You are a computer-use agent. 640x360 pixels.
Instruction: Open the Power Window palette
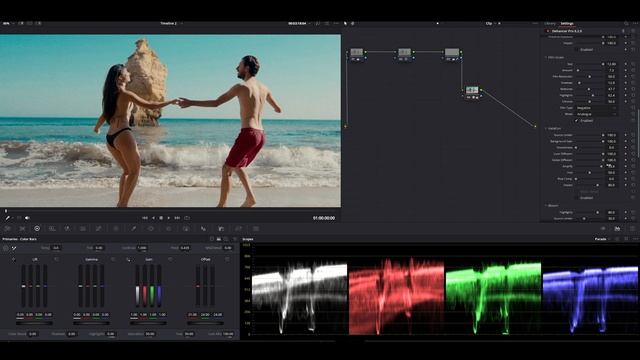(151, 229)
